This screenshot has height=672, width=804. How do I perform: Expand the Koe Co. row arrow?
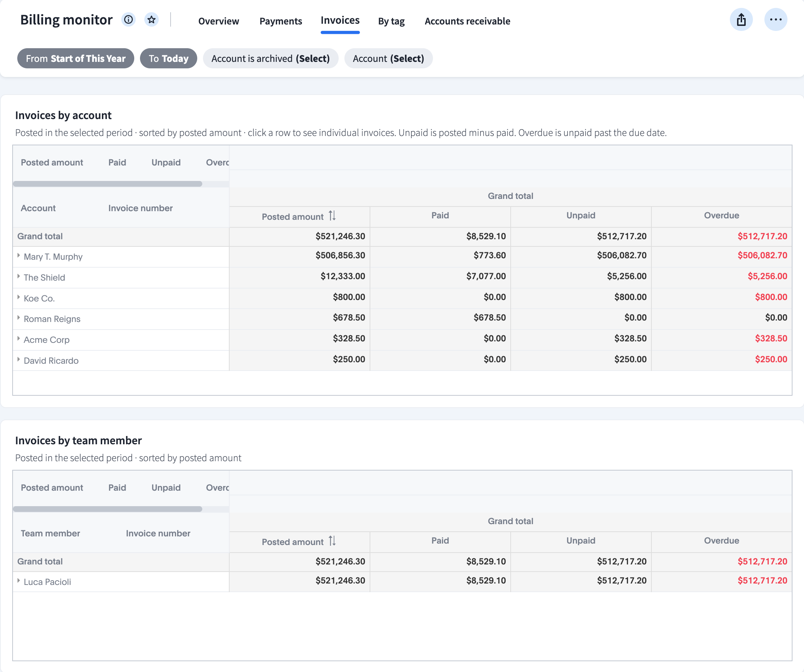click(18, 298)
